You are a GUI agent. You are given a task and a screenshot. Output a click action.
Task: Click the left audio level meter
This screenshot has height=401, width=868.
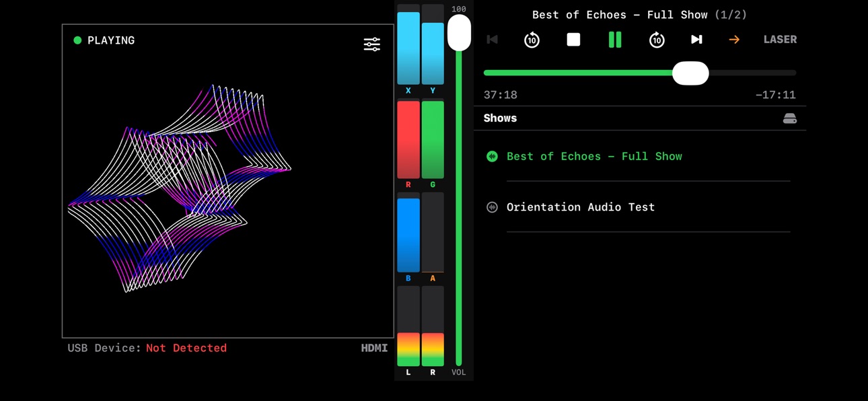tap(408, 326)
